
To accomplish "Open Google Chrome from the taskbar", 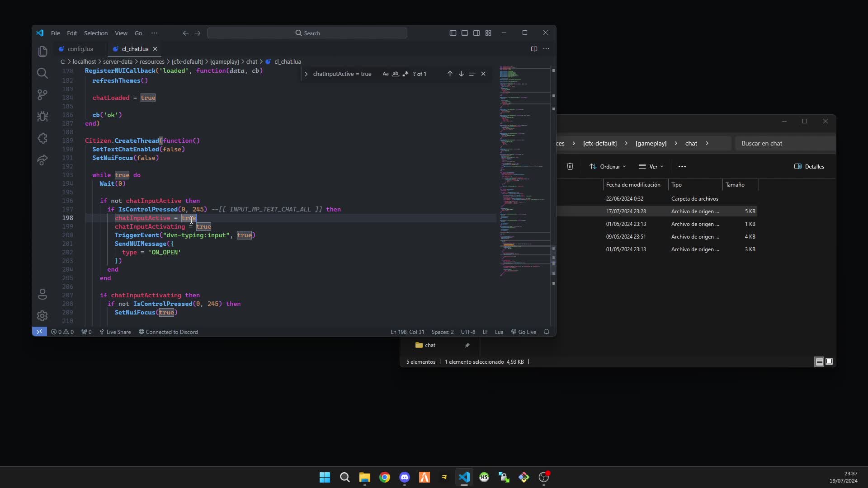I will 385,477.
